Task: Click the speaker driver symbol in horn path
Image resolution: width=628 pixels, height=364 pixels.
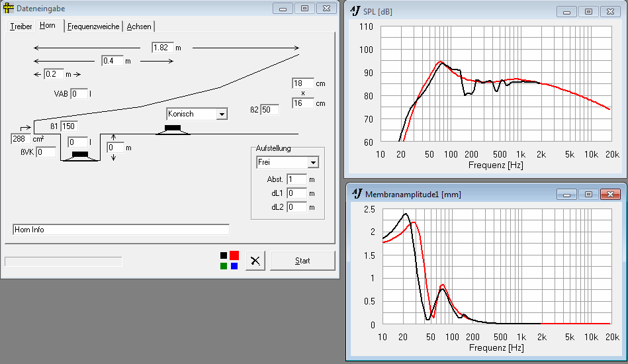Action: 173,129
